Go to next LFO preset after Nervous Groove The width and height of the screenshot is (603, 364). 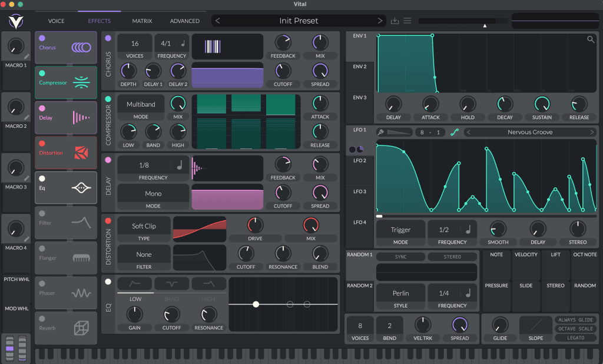coord(591,133)
